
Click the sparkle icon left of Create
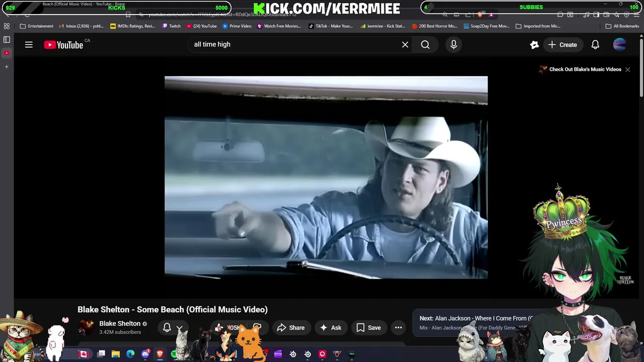pos(534,45)
